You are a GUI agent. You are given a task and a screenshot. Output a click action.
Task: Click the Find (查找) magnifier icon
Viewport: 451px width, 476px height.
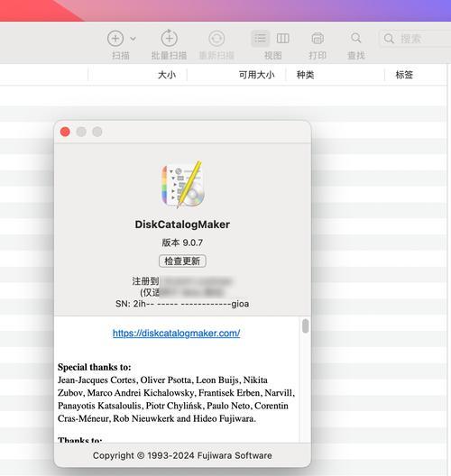pyautogui.click(x=356, y=38)
